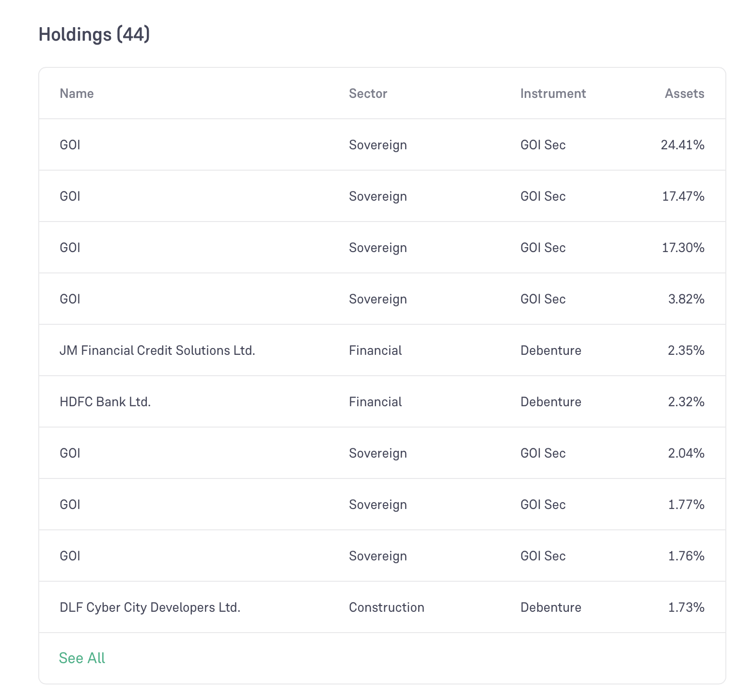Click Sovereign sector in the 24.41% row
The image size is (752, 700).
coord(377,145)
